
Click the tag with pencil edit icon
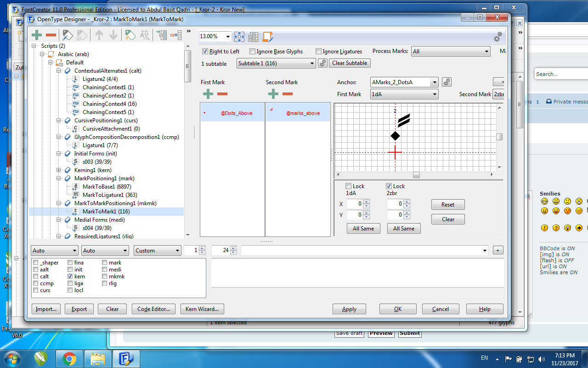coord(68,35)
